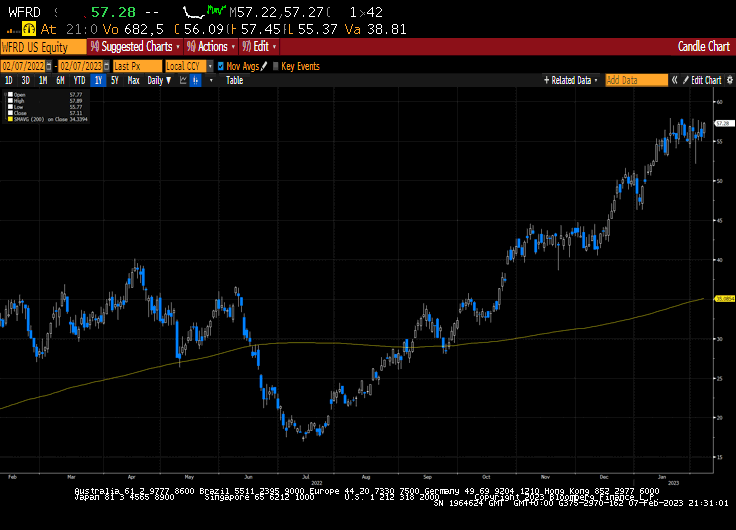Change the Daily periodicity dropdown
Viewport: 736px width, 530px height.
coord(159,80)
